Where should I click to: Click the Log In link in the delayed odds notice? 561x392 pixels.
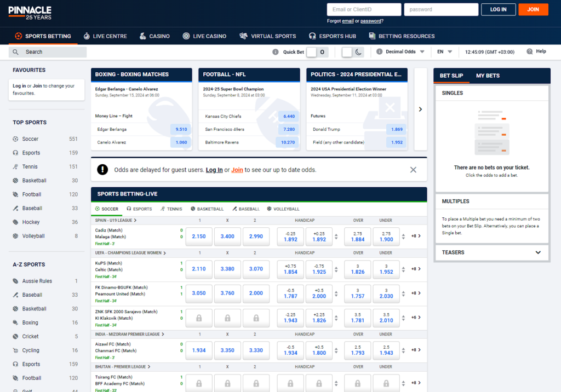[x=214, y=170]
